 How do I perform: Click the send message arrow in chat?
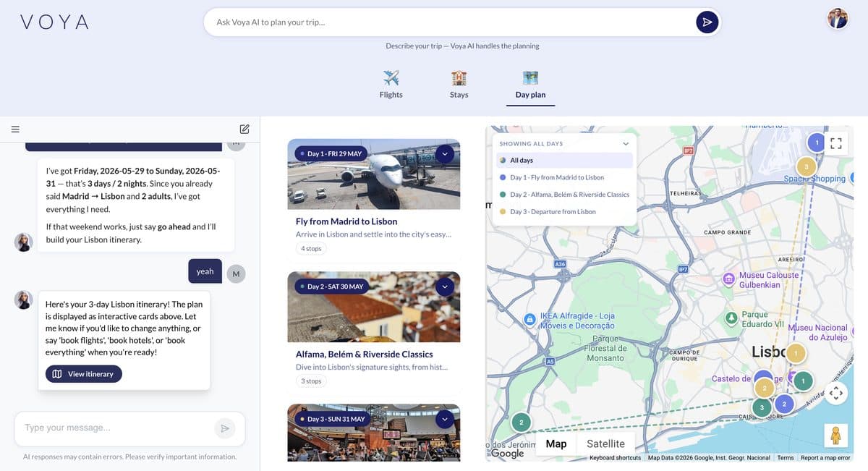pyautogui.click(x=225, y=428)
